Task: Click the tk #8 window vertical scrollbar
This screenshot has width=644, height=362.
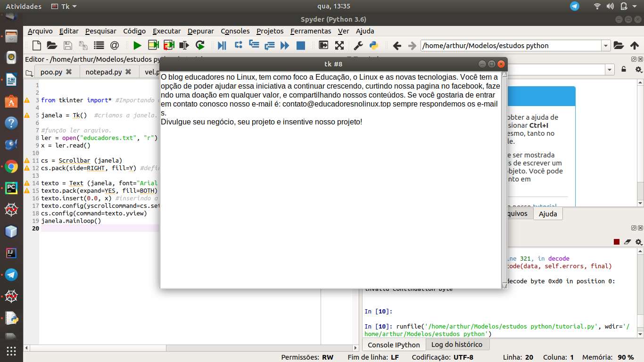Action: [504, 179]
